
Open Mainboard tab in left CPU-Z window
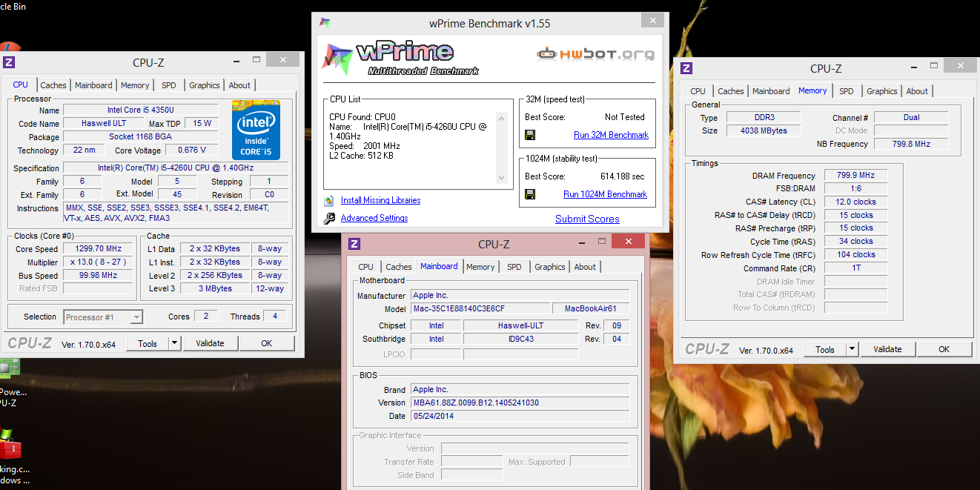pos(93,85)
